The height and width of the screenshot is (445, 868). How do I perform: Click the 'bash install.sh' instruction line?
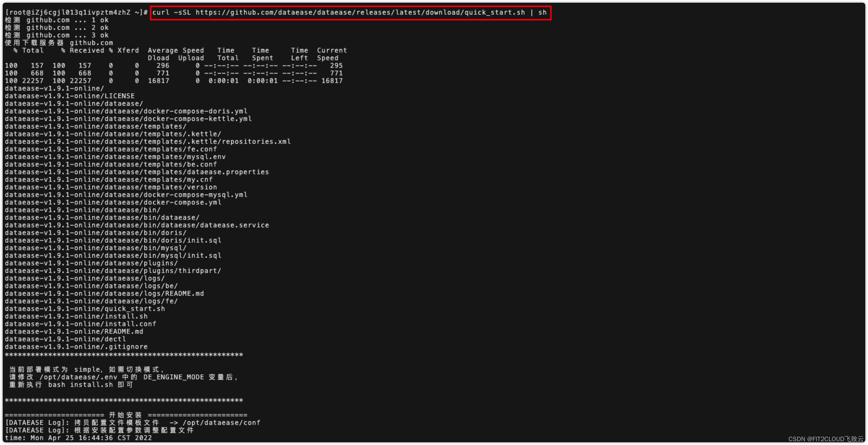coord(71,384)
